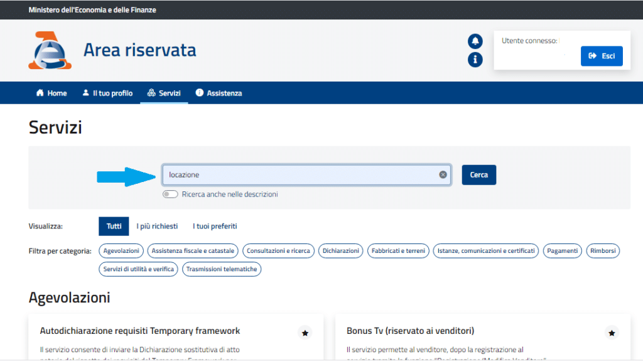Show Tutti services view
643x364 pixels.
coord(114,227)
